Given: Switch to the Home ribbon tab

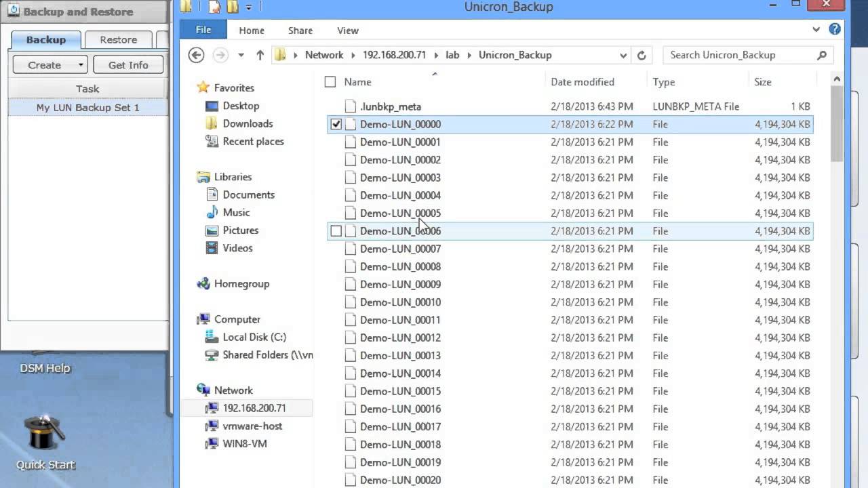Looking at the screenshot, I should click(x=252, y=30).
